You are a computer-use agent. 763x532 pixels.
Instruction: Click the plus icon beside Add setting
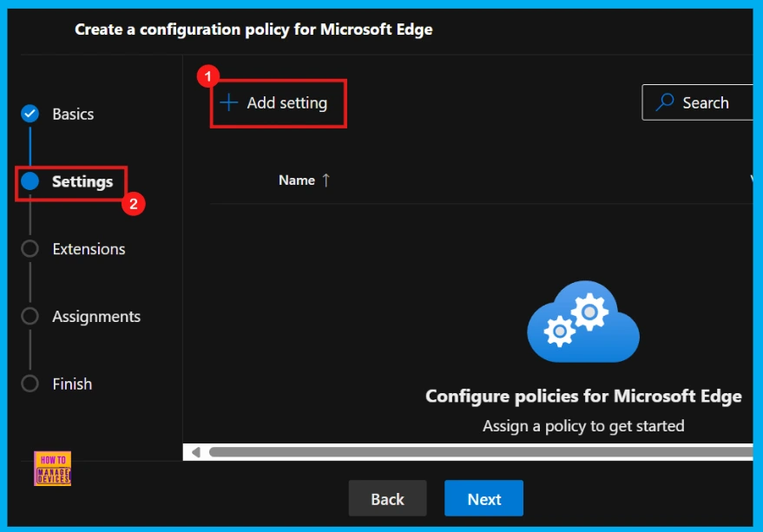pos(228,102)
